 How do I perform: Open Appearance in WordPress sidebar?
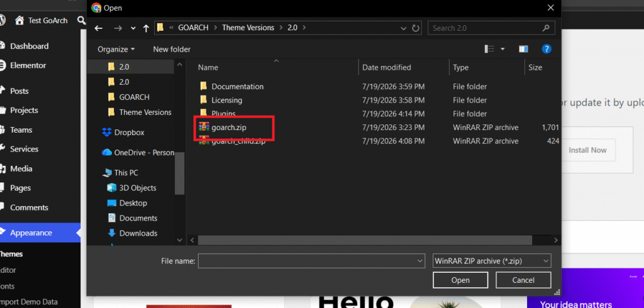tap(31, 233)
